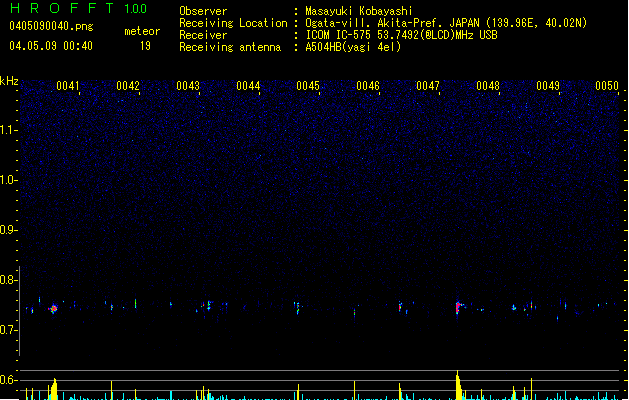Click the strong meteor echo after 0047
629x400 pixels.
point(459,307)
